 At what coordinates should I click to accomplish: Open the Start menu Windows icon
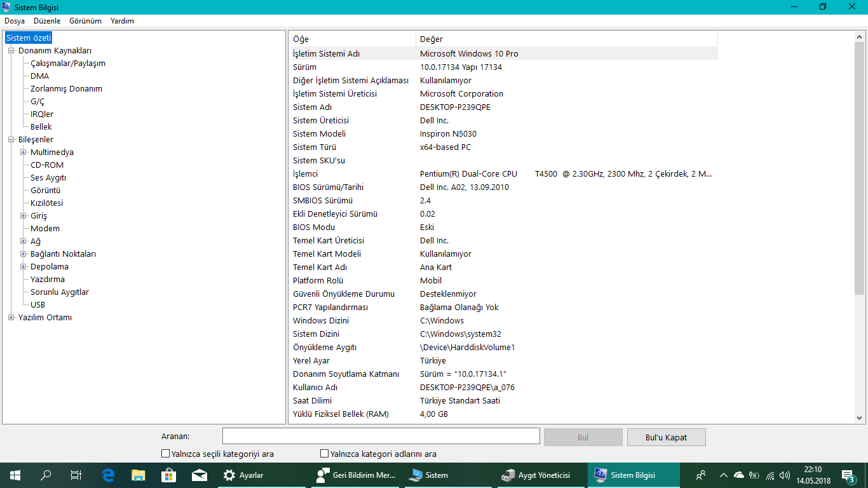(x=15, y=475)
